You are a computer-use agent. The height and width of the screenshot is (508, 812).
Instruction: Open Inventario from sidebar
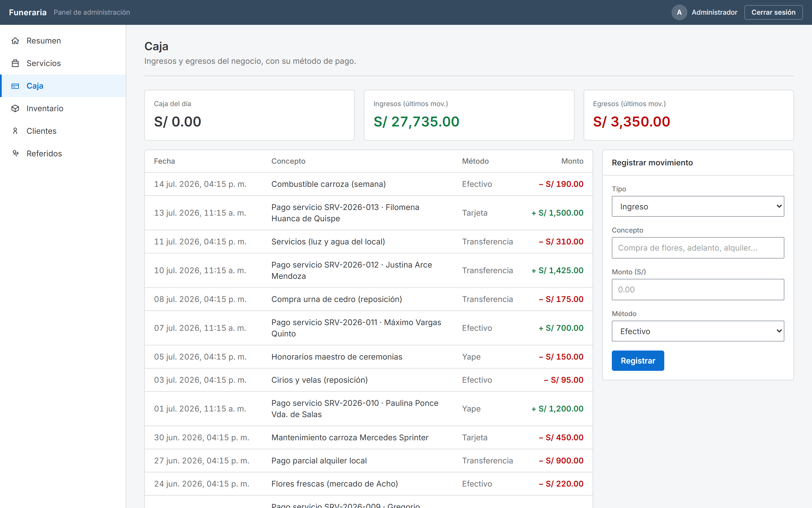tap(63, 109)
